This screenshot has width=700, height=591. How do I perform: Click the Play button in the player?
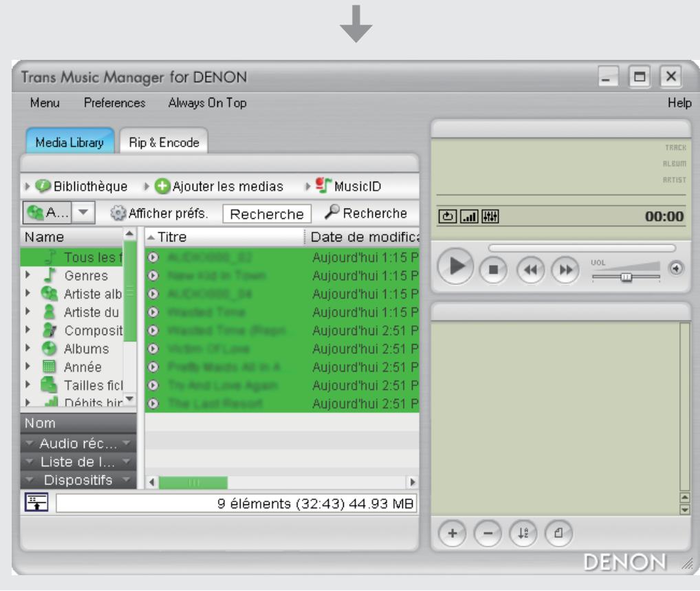pyautogui.click(x=455, y=267)
